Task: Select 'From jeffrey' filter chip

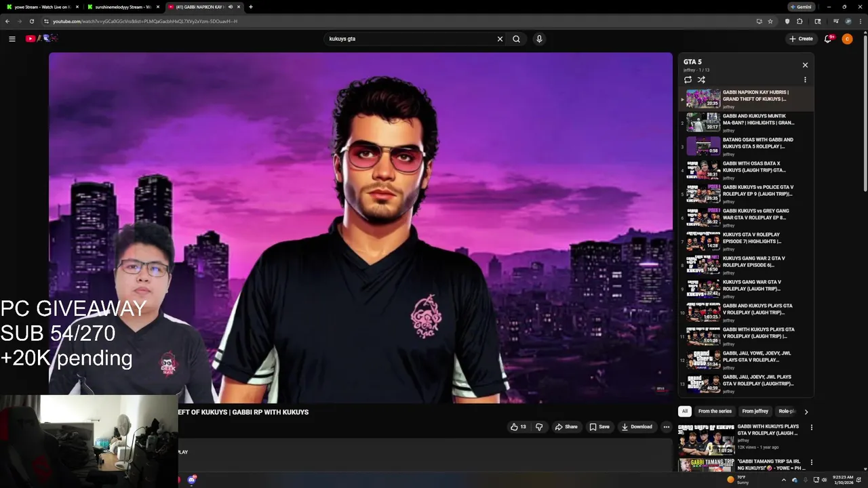Action: click(x=755, y=411)
